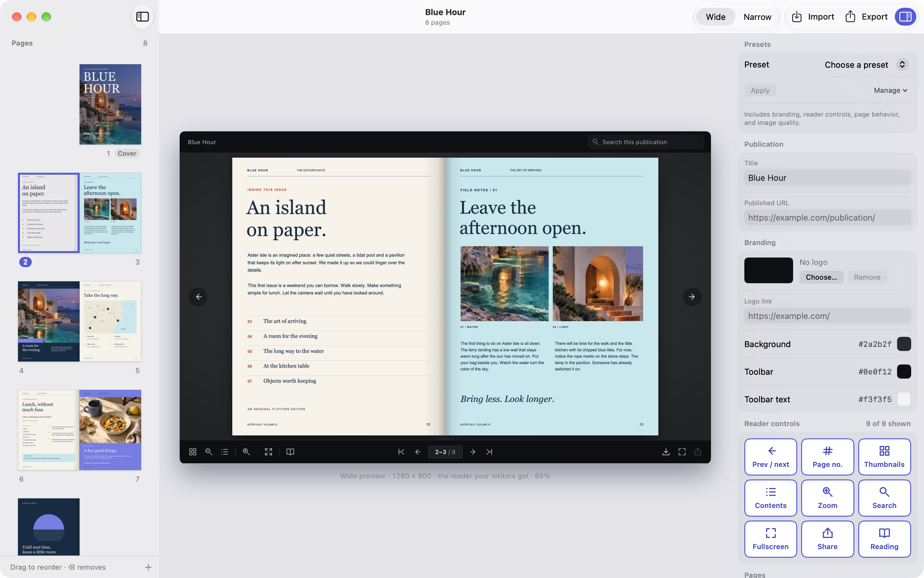The image size is (924, 578).
Task: Open the Toolbar color swatch
Action: pyautogui.click(x=904, y=372)
